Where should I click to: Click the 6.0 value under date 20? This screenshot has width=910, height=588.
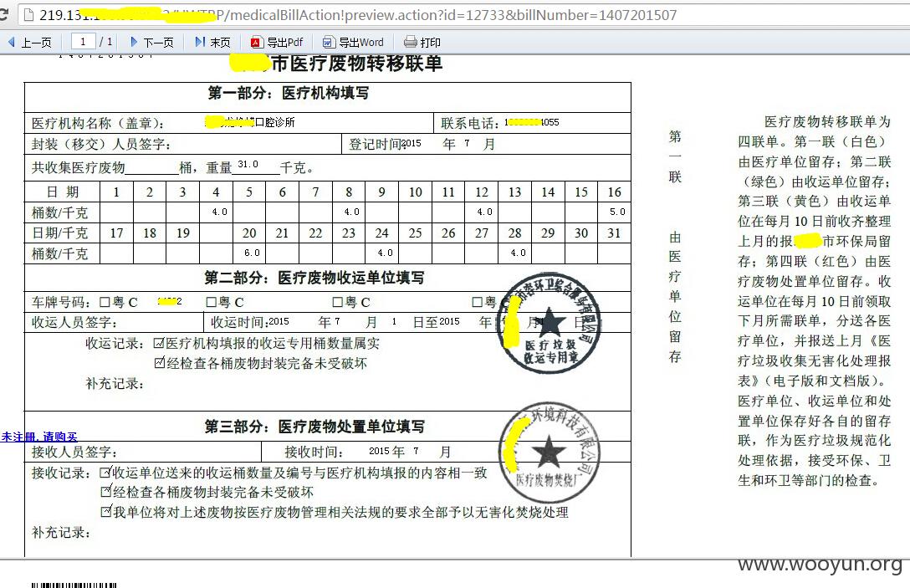(252, 253)
